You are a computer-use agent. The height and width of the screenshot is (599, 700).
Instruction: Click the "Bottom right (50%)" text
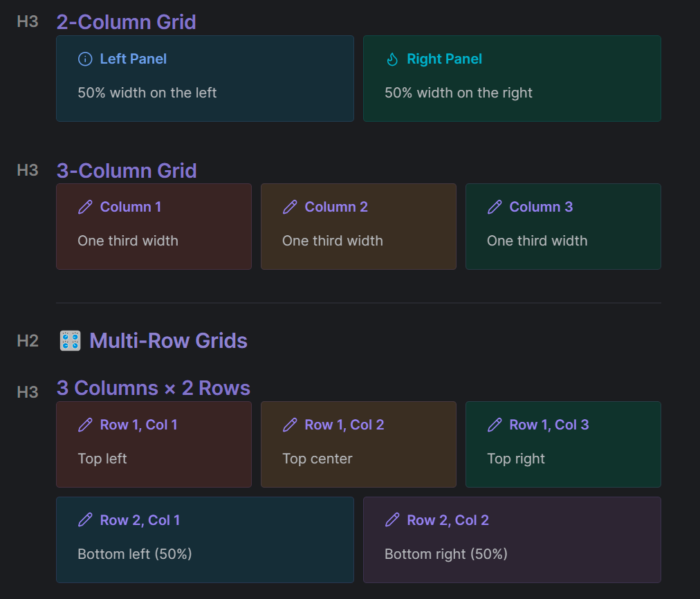coord(445,554)
